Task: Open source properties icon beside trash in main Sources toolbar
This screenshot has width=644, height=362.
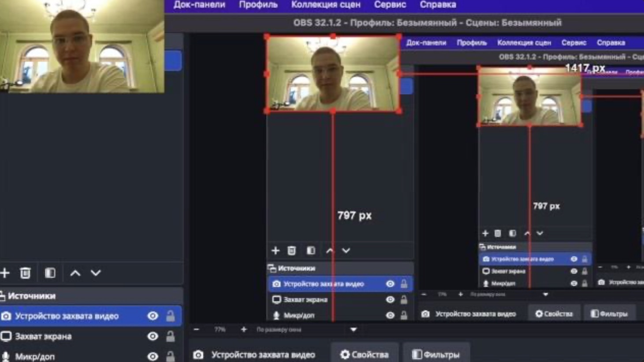Action: pyautogui.click(x=50, y=273)
